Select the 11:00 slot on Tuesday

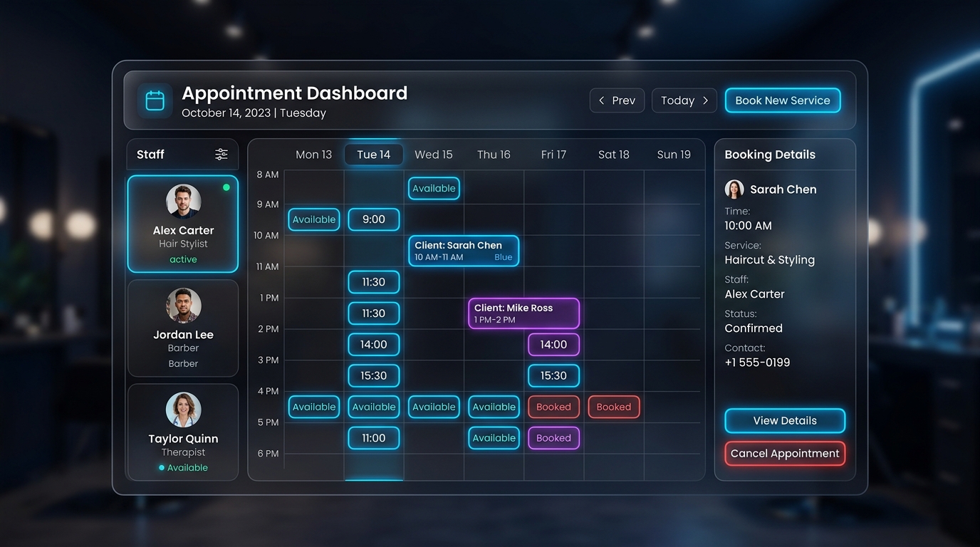click(374, 438)
